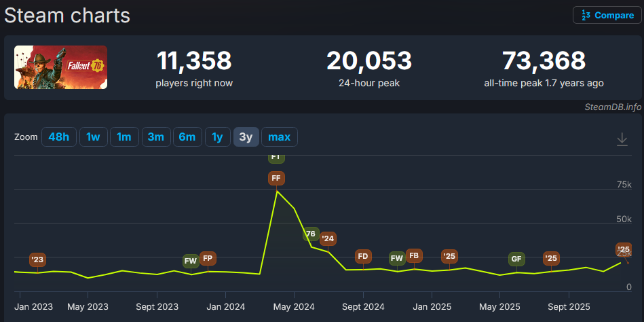This screenshot has width=644, height=322.
Task: Click the GF event marker
Action: [x=516, y=259]
